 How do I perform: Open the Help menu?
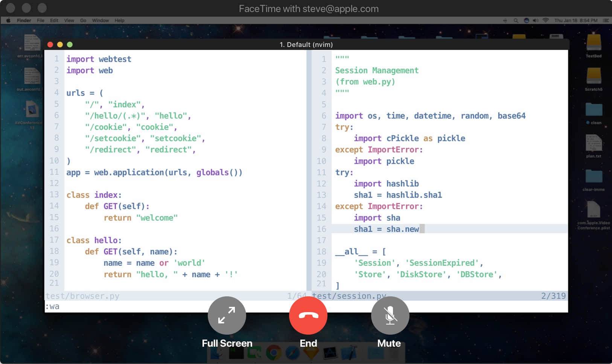coord(119,20)
